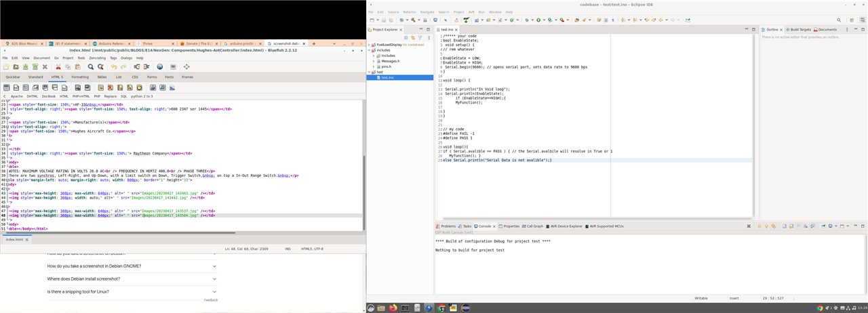Expand the pins.h tree node
This screenshot has width=868, height=313.
[x=374, y=66]
